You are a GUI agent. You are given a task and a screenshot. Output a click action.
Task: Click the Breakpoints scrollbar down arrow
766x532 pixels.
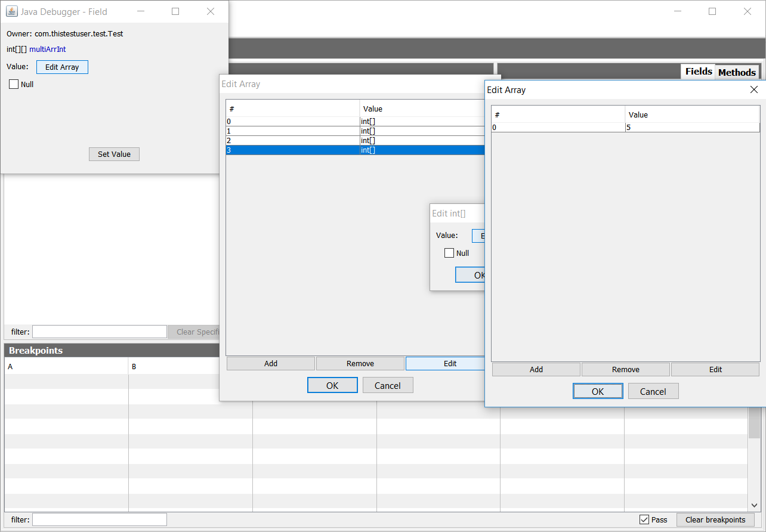pos(754,505)
